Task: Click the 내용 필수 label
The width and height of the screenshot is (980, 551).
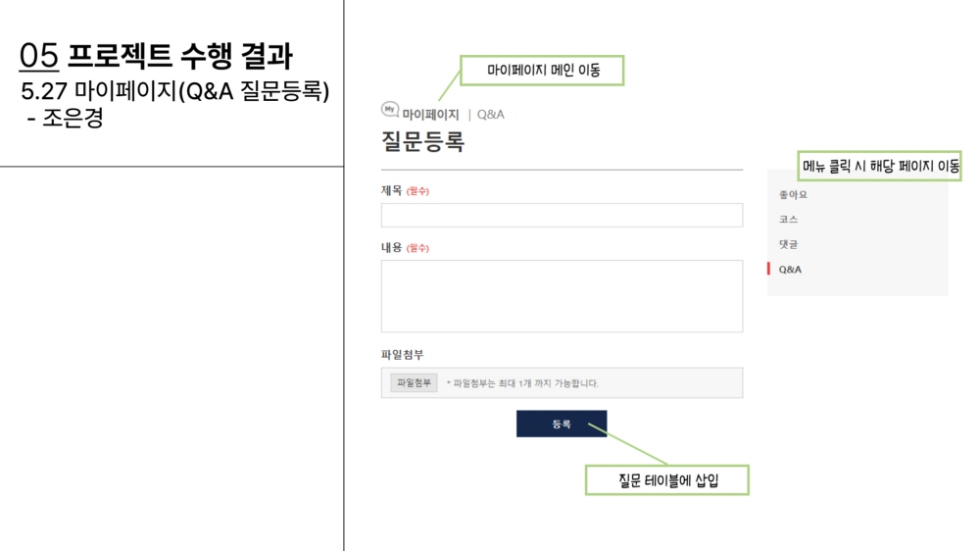Action: [x=405, y=248]
